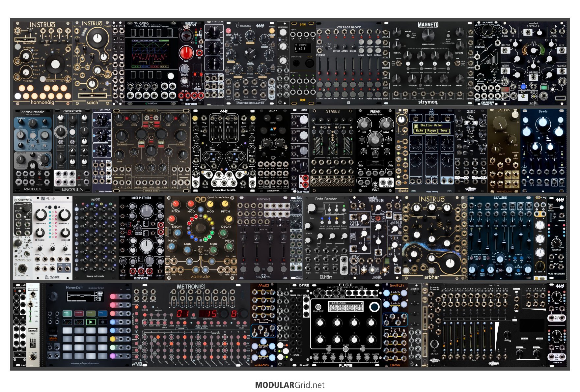The height and width of the screenshot is (392, 580).
Task: Click Hermod+ track 8 purple button
Action: (x=113, y=356)
